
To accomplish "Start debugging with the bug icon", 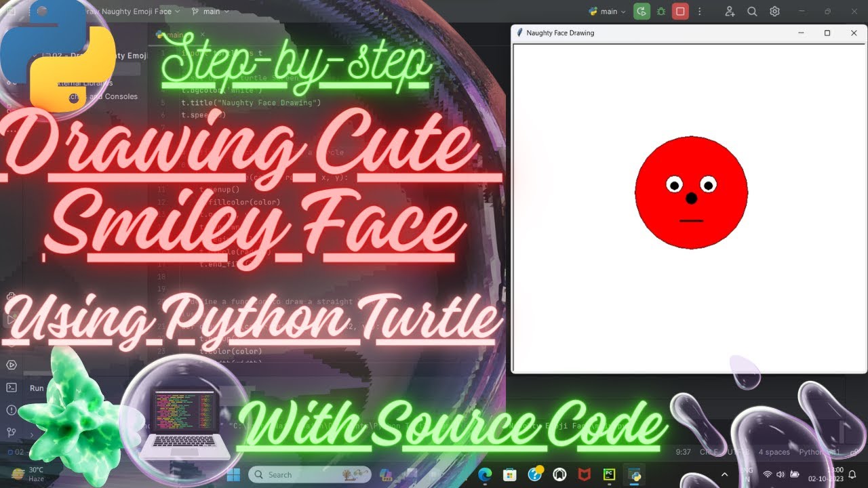I will click(660, 12).
